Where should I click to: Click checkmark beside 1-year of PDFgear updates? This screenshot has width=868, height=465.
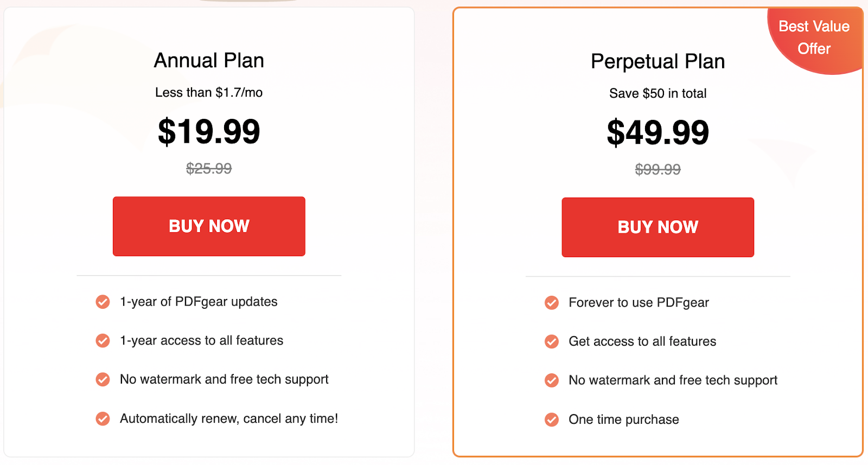[103, 302]
